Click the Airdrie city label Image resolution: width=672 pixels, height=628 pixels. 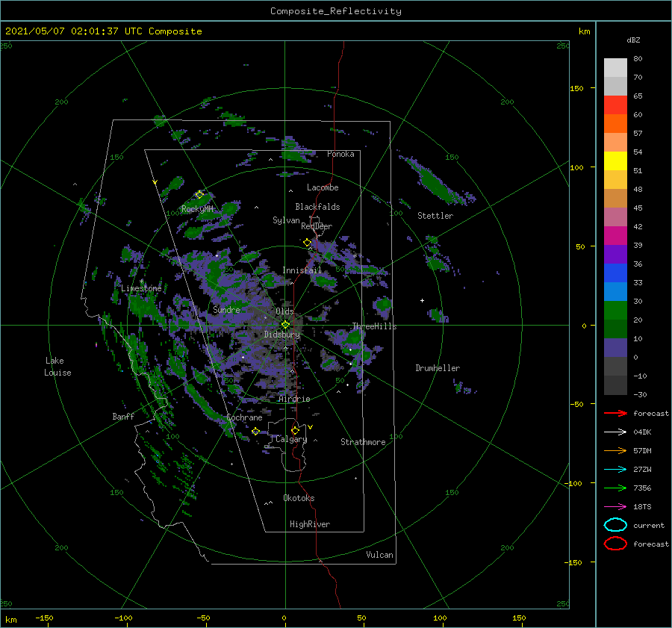pos(294,399)
